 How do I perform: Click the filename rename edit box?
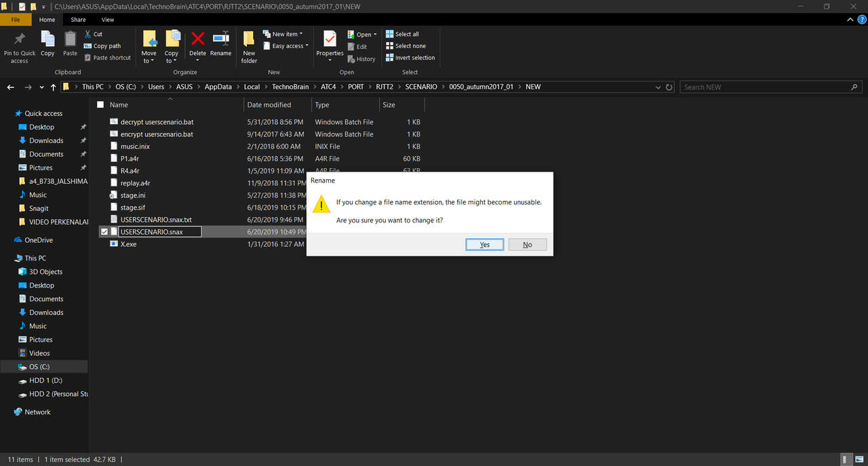(160, 232)
